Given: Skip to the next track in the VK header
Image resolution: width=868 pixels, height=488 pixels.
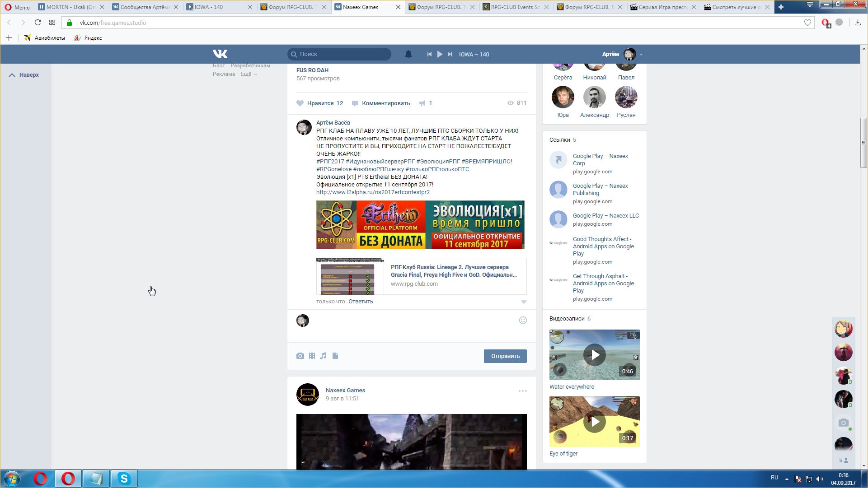Looking at the screenshot, I should pos(450,54).
